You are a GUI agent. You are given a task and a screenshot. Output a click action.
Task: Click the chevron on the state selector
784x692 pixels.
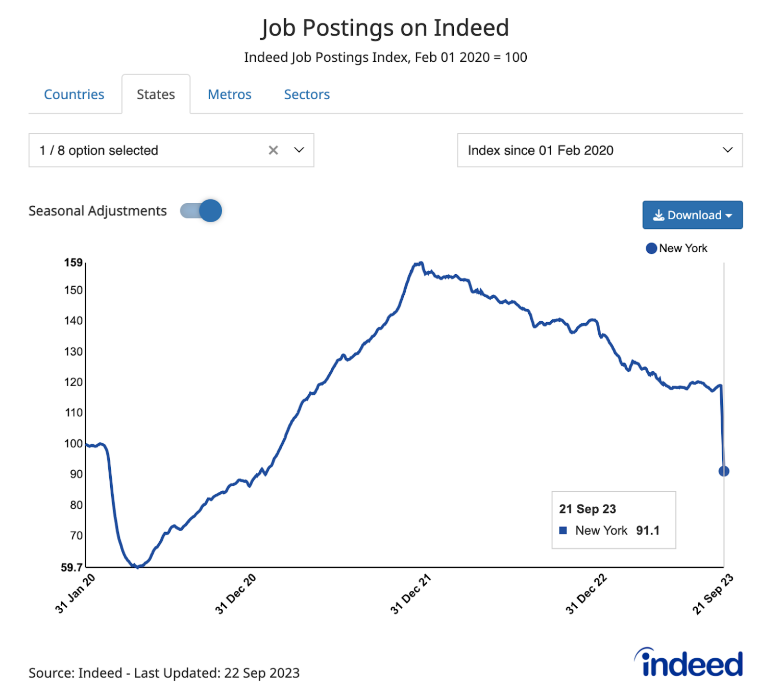click(299, 150)
